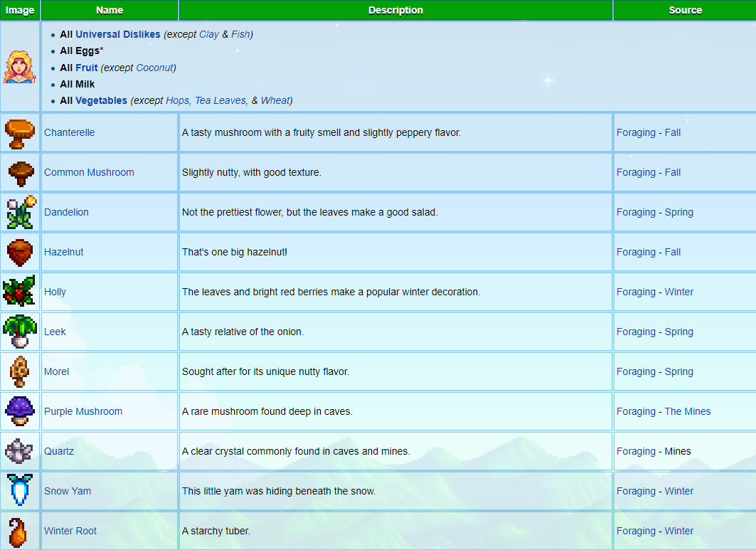Open the Snow Yam name link
The image size is (756, 550).
[x=68, y=491]
